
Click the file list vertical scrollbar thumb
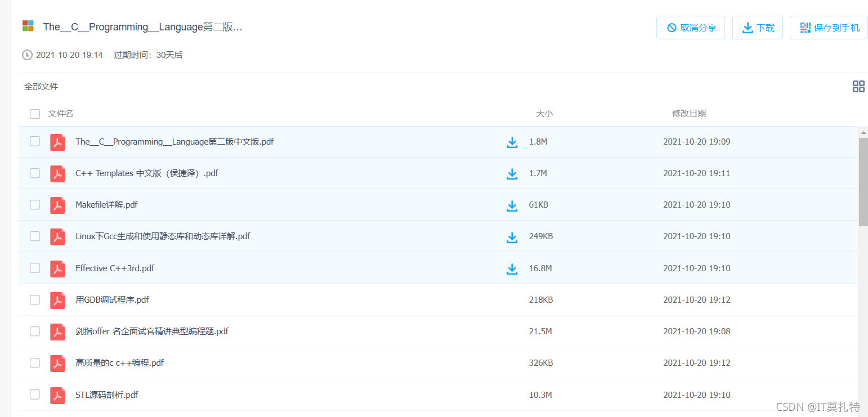863,181
